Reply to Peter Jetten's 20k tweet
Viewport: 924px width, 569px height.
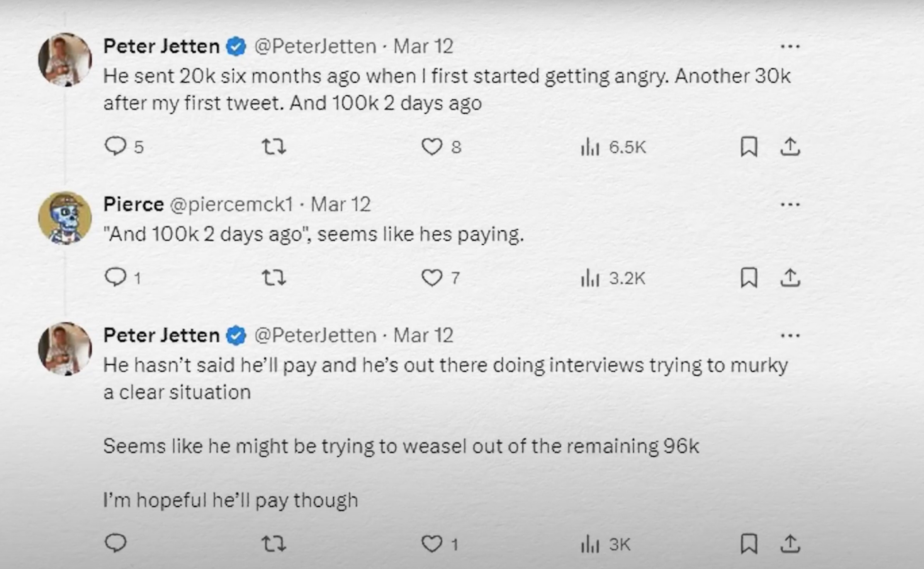coord(115,147)
